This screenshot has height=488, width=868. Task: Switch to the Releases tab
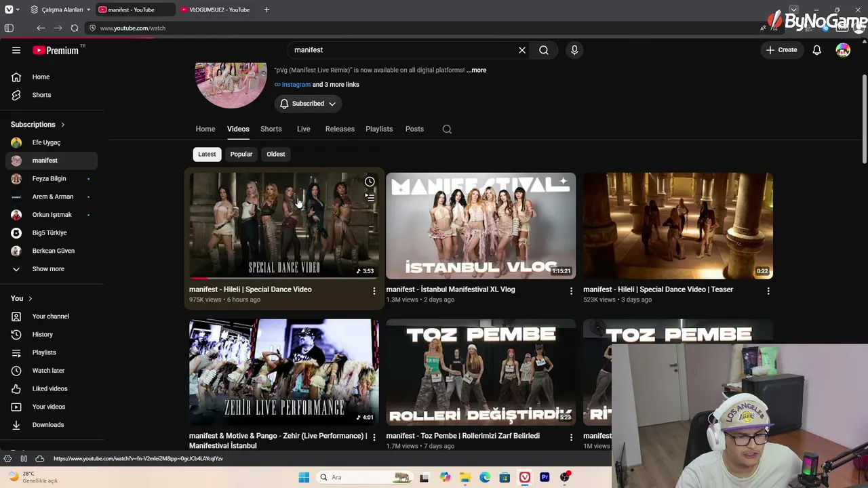click(x=340, y=129)
